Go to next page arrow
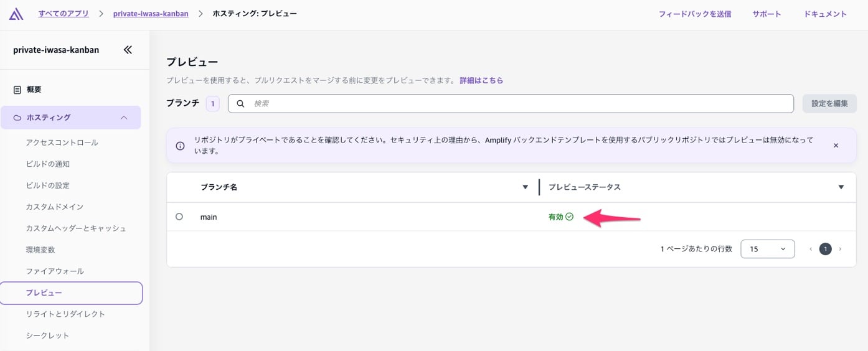Screen dimensions: 868x351 coord(840,249)
